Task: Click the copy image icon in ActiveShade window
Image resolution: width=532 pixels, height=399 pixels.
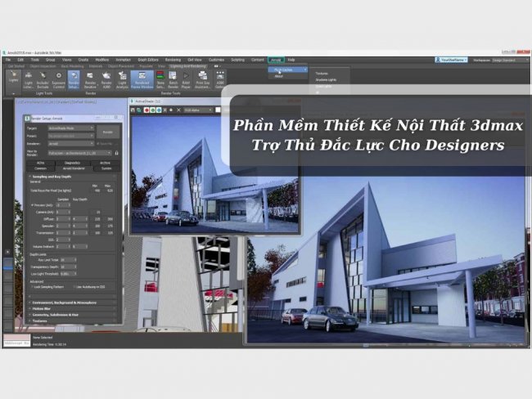Action: pos(139,110)
